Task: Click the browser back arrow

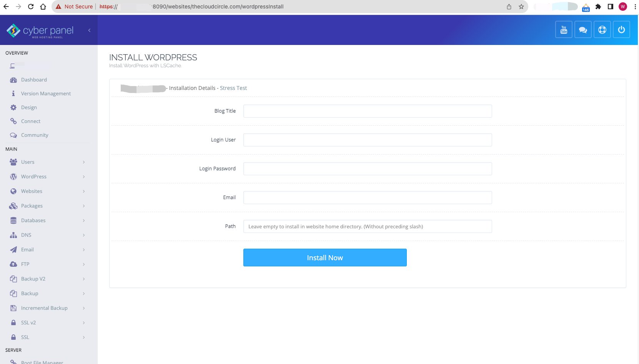Action: [6, 7]
